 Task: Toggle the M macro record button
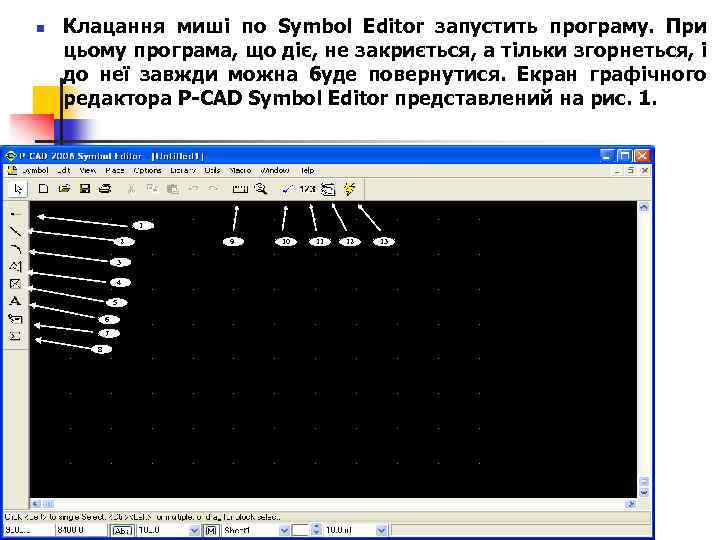click(x=210, y=530)
